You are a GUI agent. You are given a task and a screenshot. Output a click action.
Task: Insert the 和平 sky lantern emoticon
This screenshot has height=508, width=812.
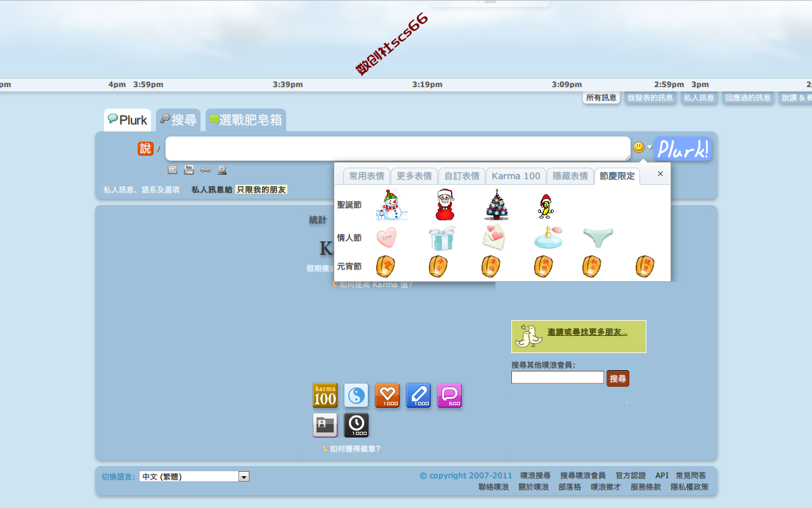[592, 266]
